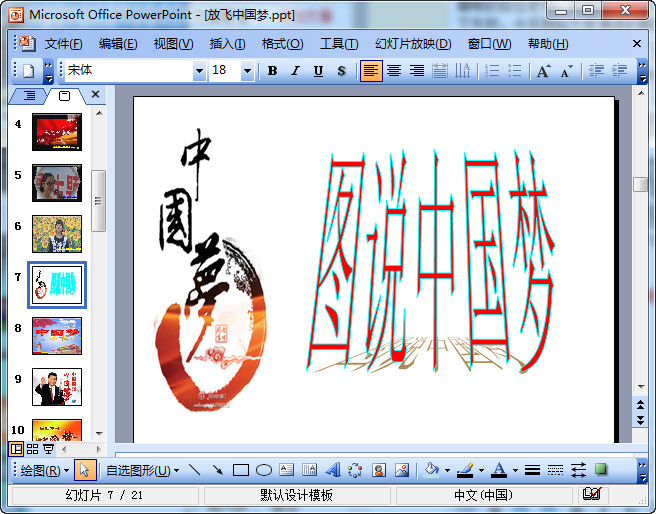The width and height of the screenshot is (656, 514).
Task: Insert picture from file
Action: pos(402,471)
